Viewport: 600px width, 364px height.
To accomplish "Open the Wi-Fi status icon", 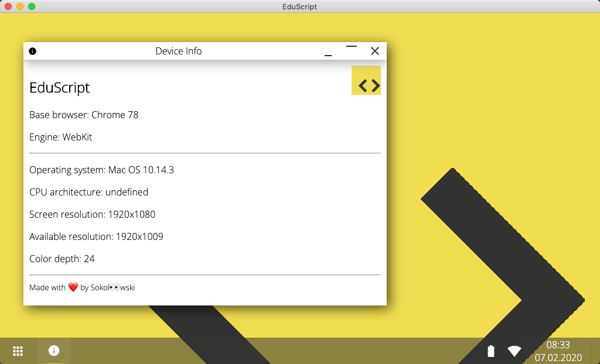I will (514, 351).
